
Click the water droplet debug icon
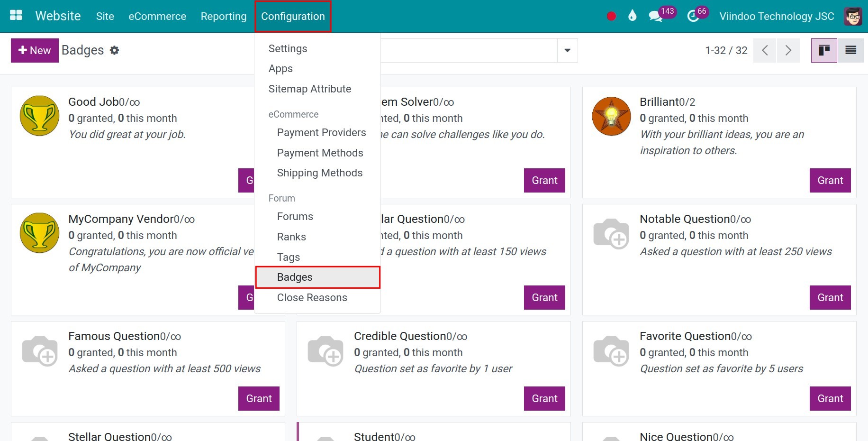[632, 16]
